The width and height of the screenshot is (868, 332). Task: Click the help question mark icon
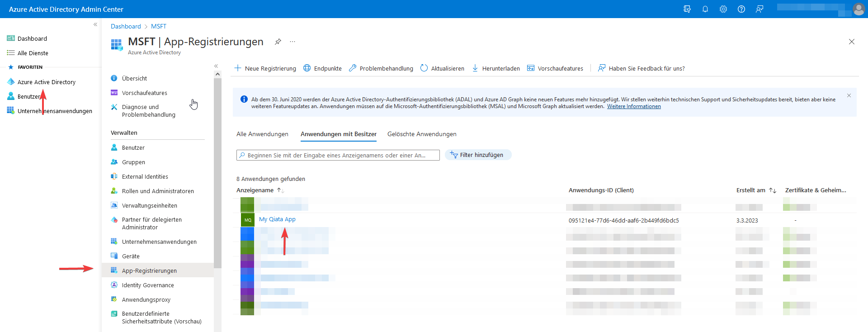click(x=741, y=9)
